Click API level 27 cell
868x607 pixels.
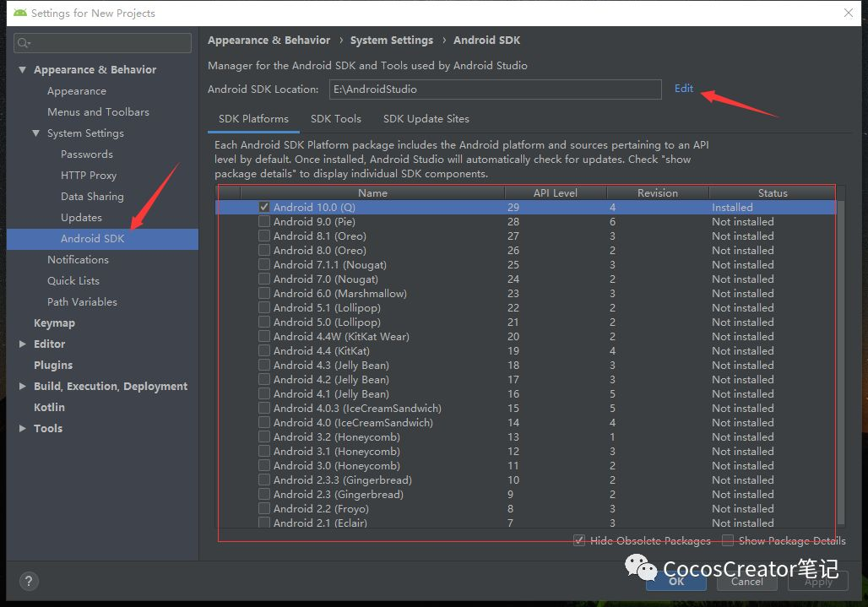coord(513,236)
